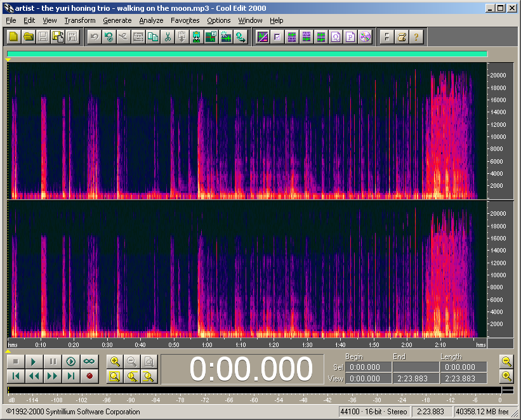Click the Undo toolbar icon

[94, 37]
